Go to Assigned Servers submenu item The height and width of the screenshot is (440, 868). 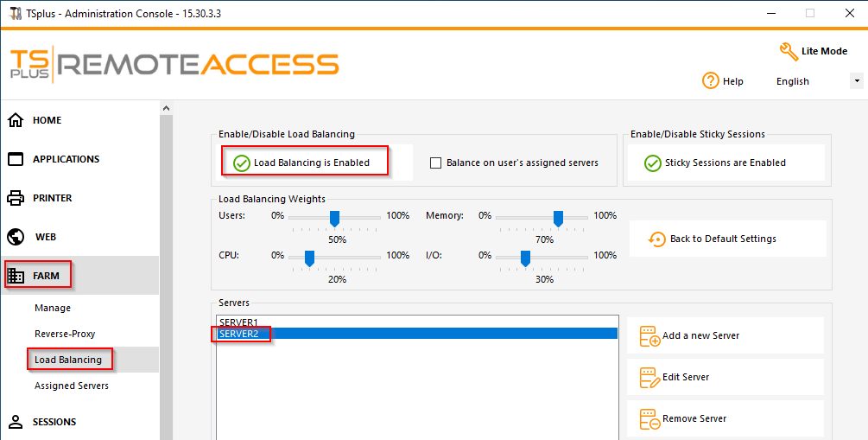(72, 386)
